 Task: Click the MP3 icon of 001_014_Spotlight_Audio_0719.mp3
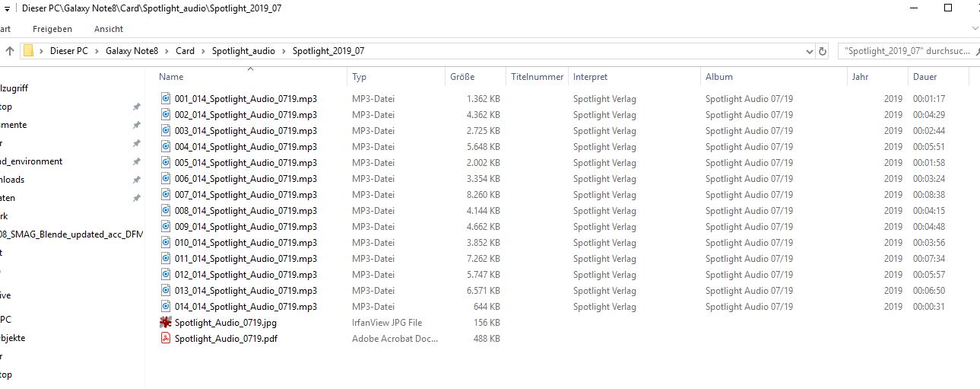pyautogui.click(x=166, y=99)
